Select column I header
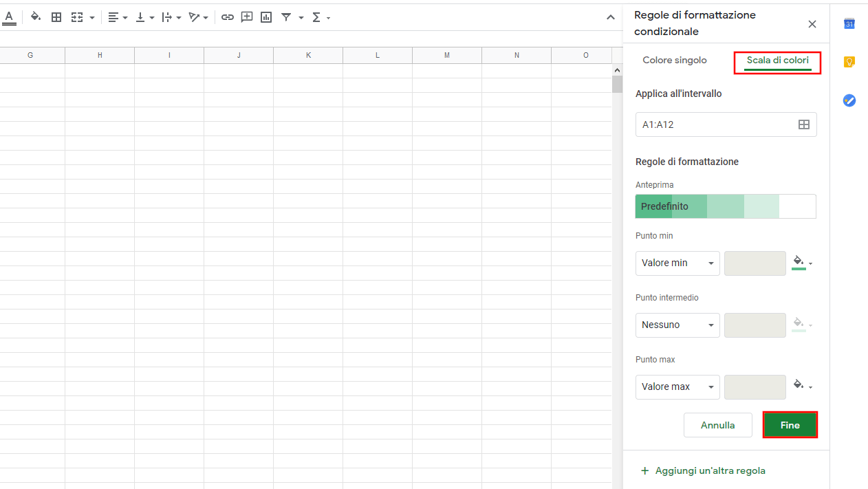868x489 pixels. coord(169,55)
